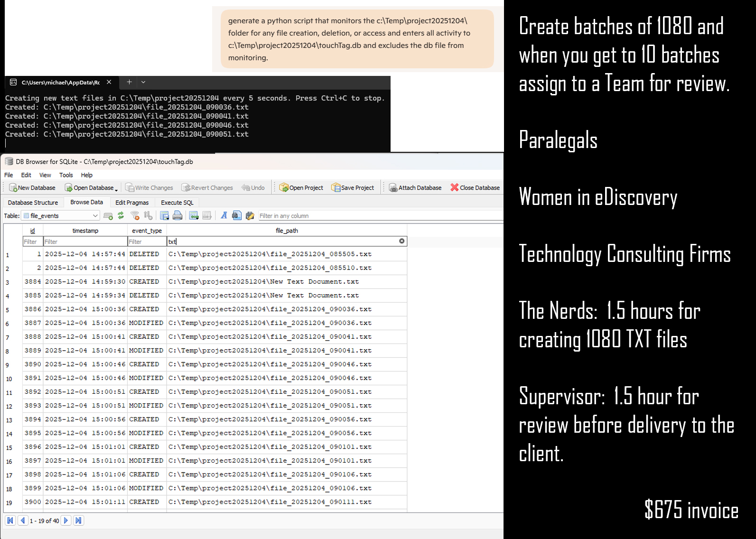Screen dimensions: 756x539
Task: Clear the txt filter in file_path column
Action: tap(401, 241)
